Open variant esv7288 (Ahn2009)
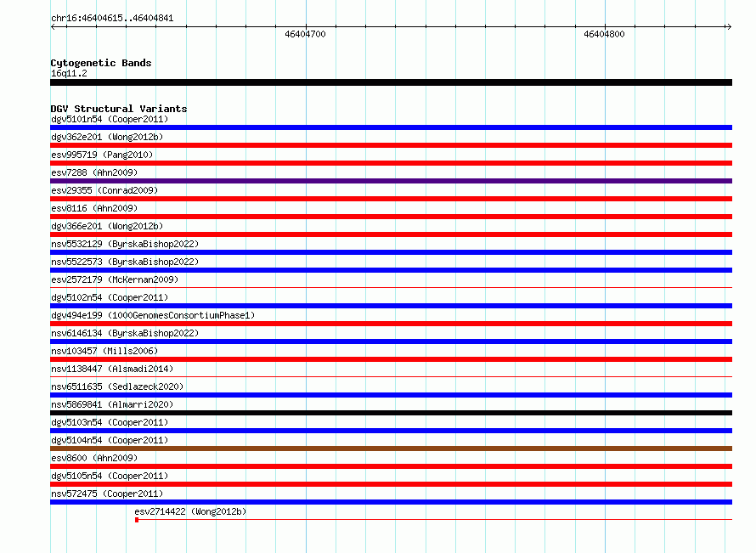 (x=94, y=172)
